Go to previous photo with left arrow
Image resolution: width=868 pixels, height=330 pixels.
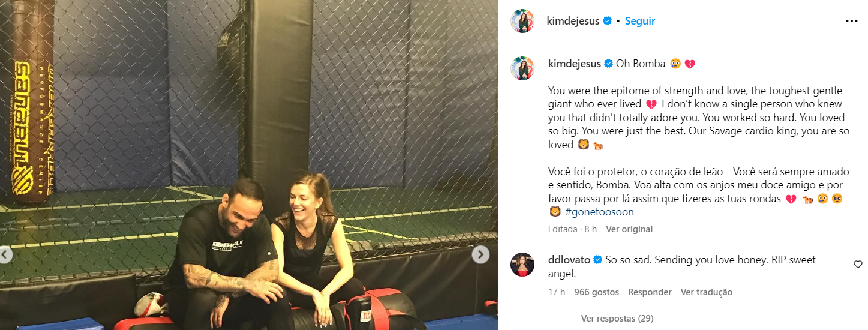pos(5,255)
